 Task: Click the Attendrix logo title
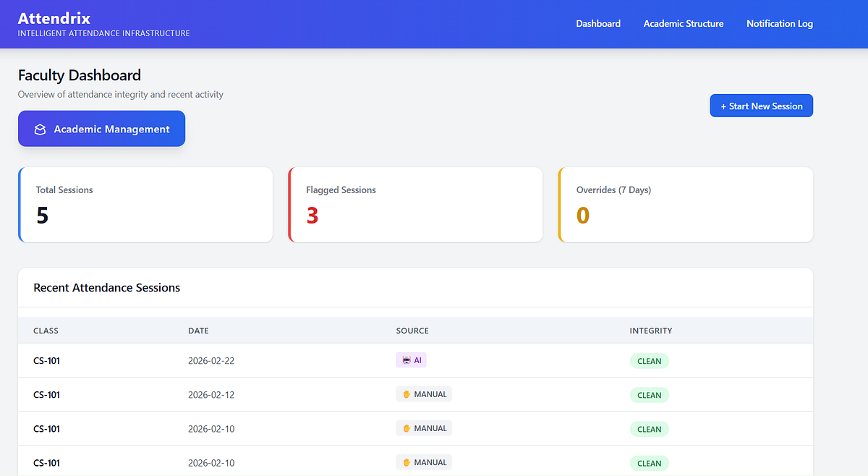(54, 18)
